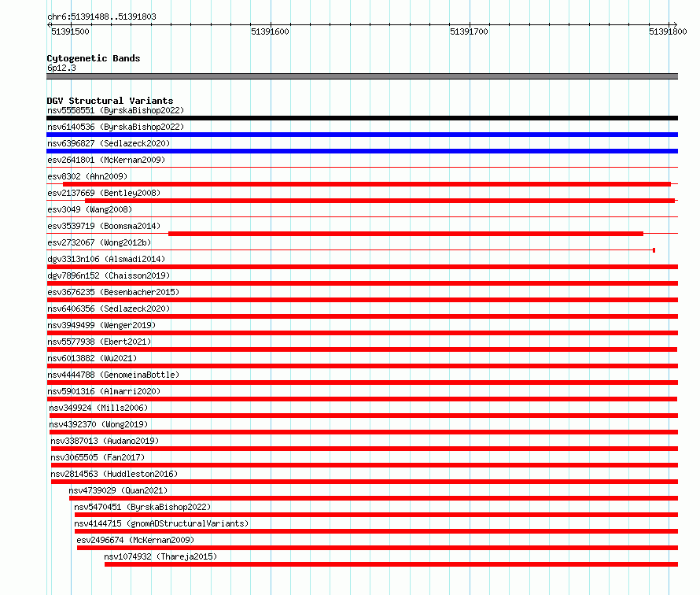This screenshot has height=595, width=700.
Task: Click the red nsv3065505 variant bar
Action: (364, 465)
